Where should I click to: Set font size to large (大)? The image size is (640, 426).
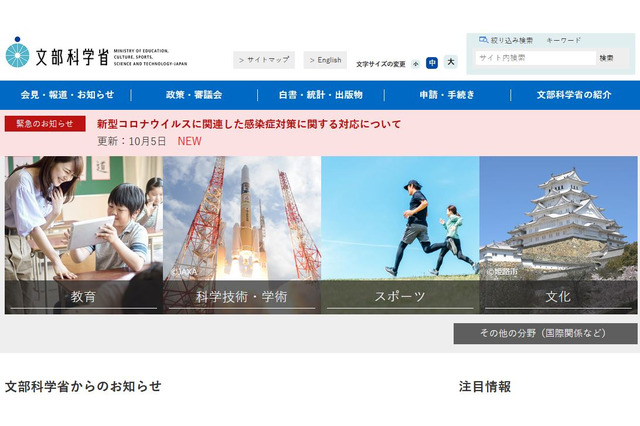(451, 62)
